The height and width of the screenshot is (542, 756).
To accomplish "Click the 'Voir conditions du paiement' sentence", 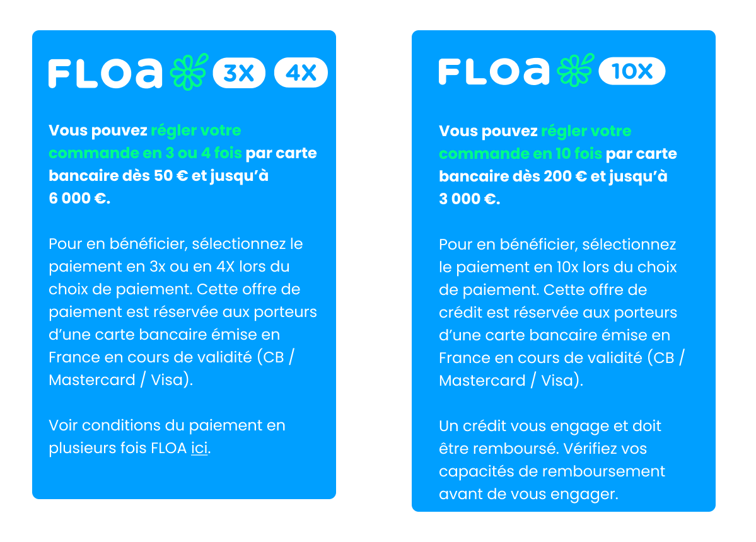I will point(167,437).
